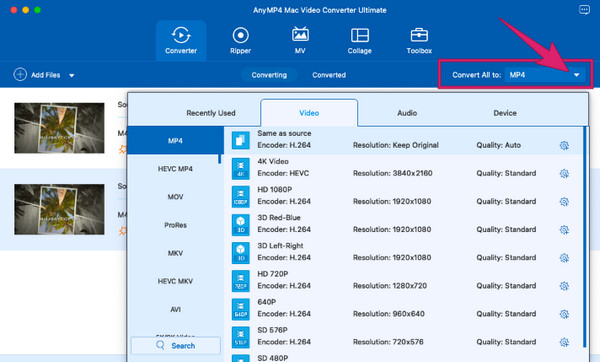Click the Add Files plus icon
This screenshot has height=362, width=600.
tap(20, 75)
